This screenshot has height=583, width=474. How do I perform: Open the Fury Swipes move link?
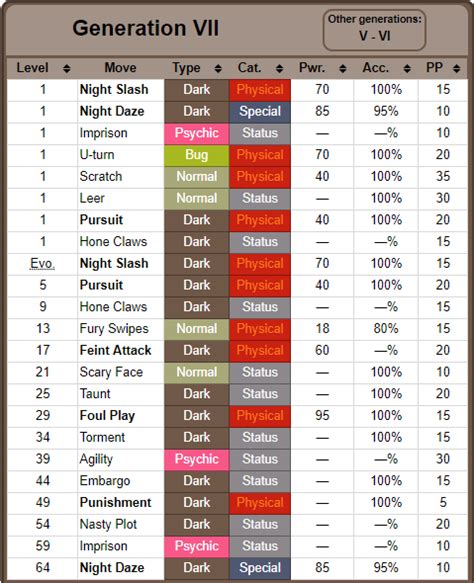click(114, 329)
